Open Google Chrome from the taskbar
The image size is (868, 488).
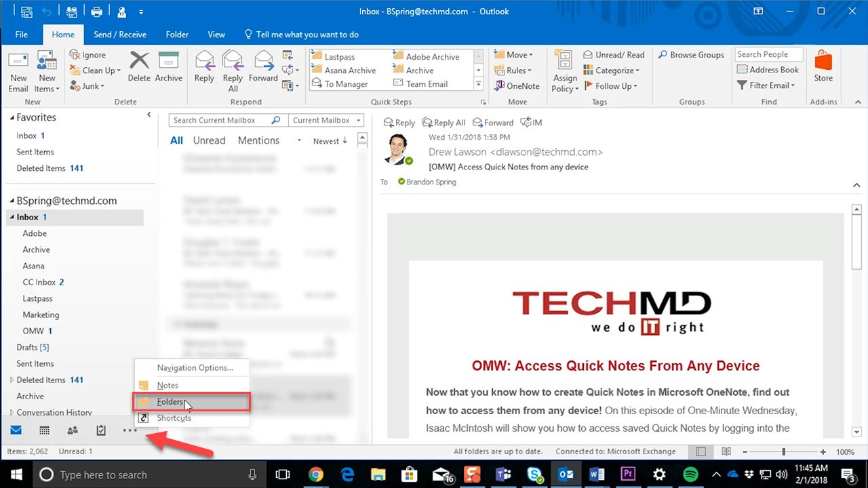[316, 474]
